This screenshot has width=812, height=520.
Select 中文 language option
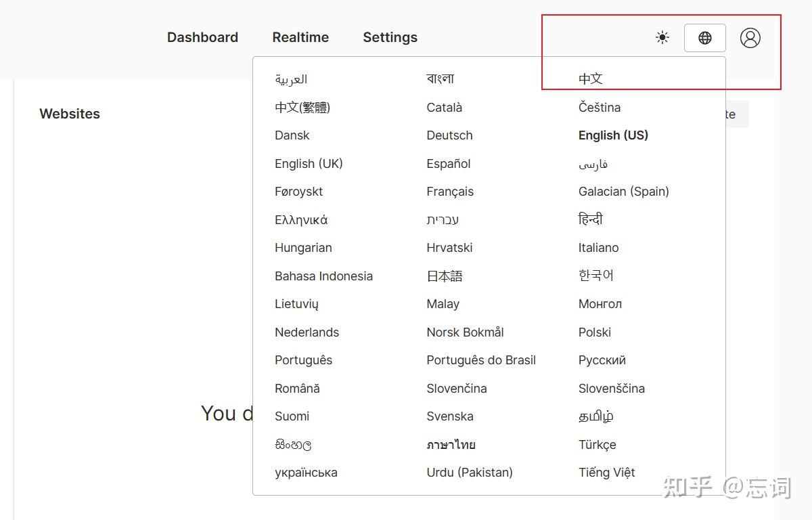pos(590,79)
